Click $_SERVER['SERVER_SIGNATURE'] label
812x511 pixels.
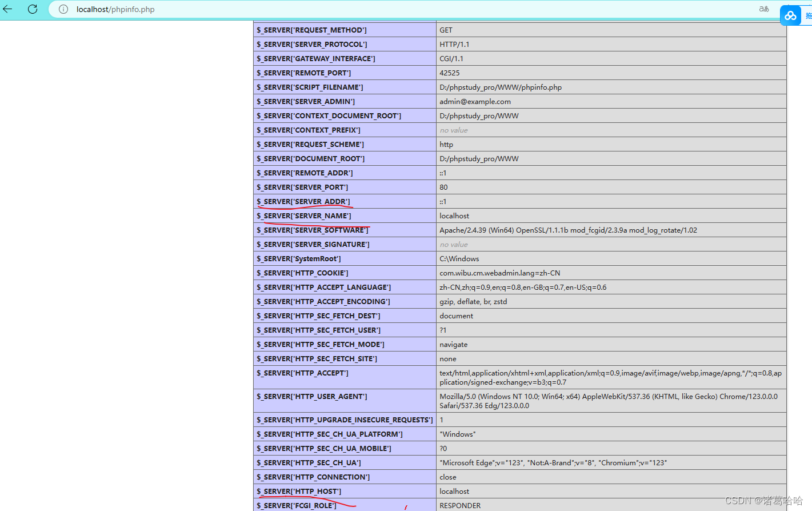pyautogui.click(x=313, y=244)
